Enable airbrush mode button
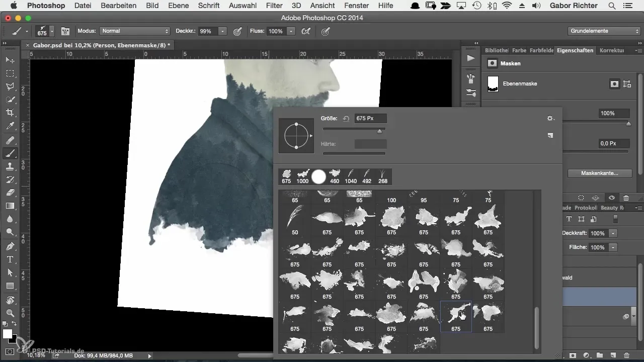This screenshot has height=362, width=644. click(x=305, y=31)
